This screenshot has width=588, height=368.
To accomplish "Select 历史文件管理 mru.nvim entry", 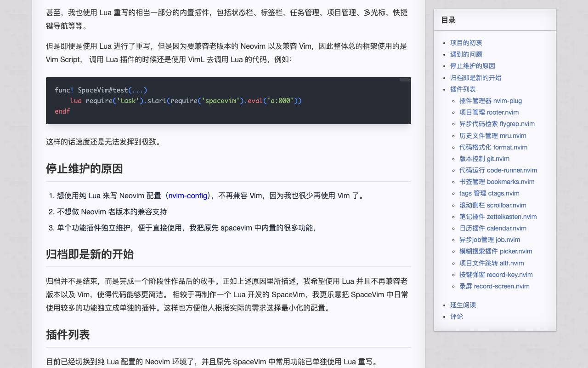I will point(493,136).
